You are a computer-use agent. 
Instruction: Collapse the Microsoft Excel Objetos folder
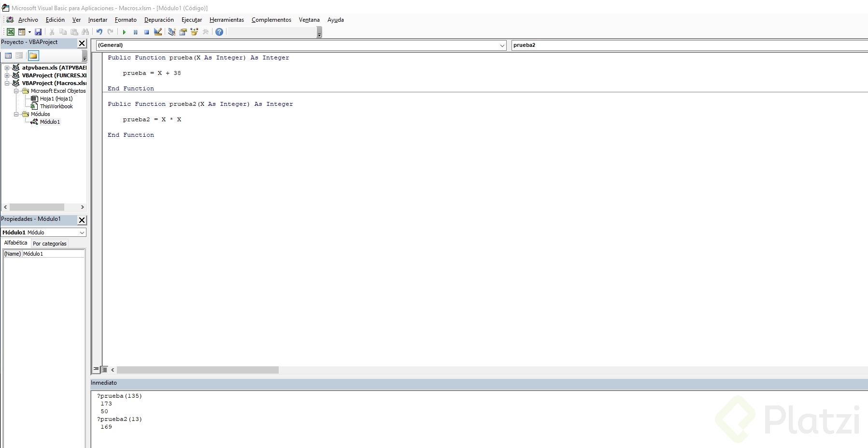click(x=16, y=91)
